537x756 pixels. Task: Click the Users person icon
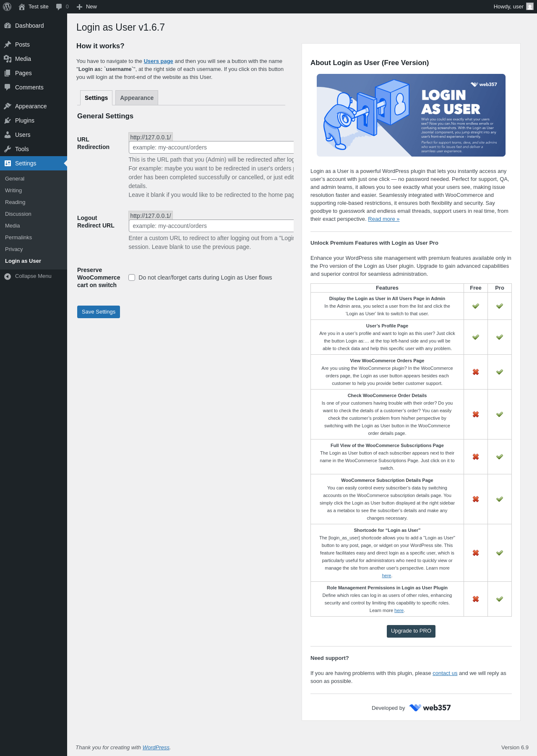[8, 135]
